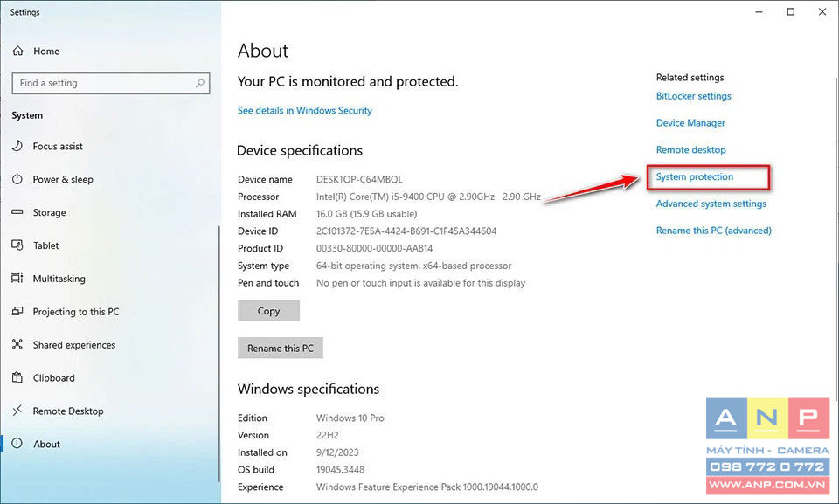839x504 pixels.
Task: Click the Device specifications heading
Action: point(300,150)
